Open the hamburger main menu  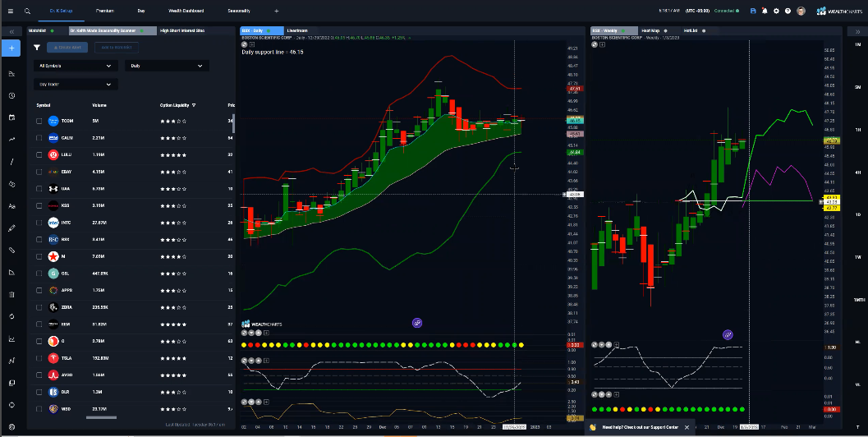tap(11, 11)
